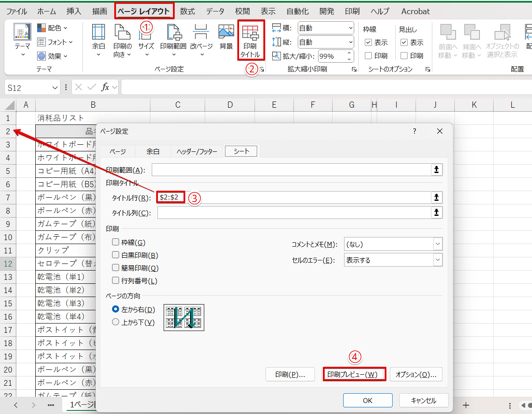The height and width of the screenshot is (414, 532).
Task: Select the 余白 (Margins) icon
Action: coord(98,40)
